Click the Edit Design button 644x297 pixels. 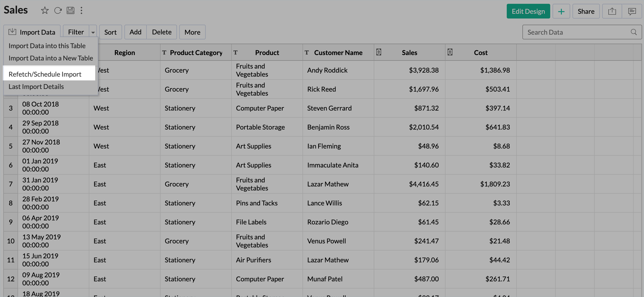(x=528, y=11)
